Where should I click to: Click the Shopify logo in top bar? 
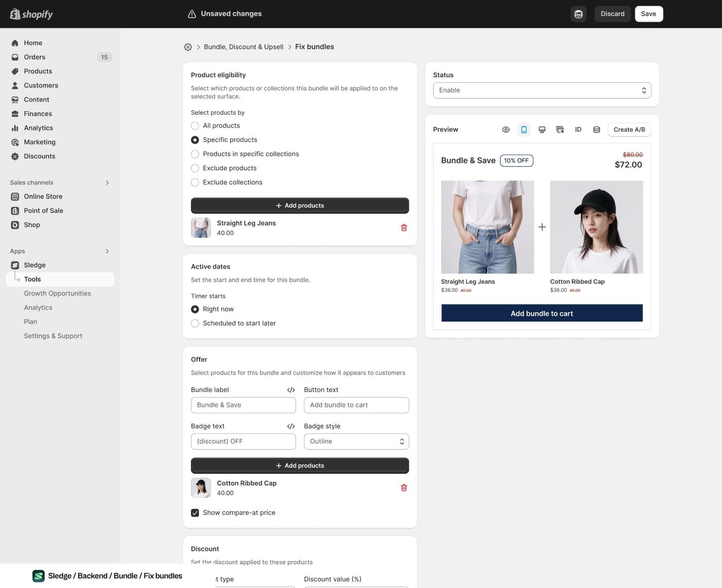(31, 14)
